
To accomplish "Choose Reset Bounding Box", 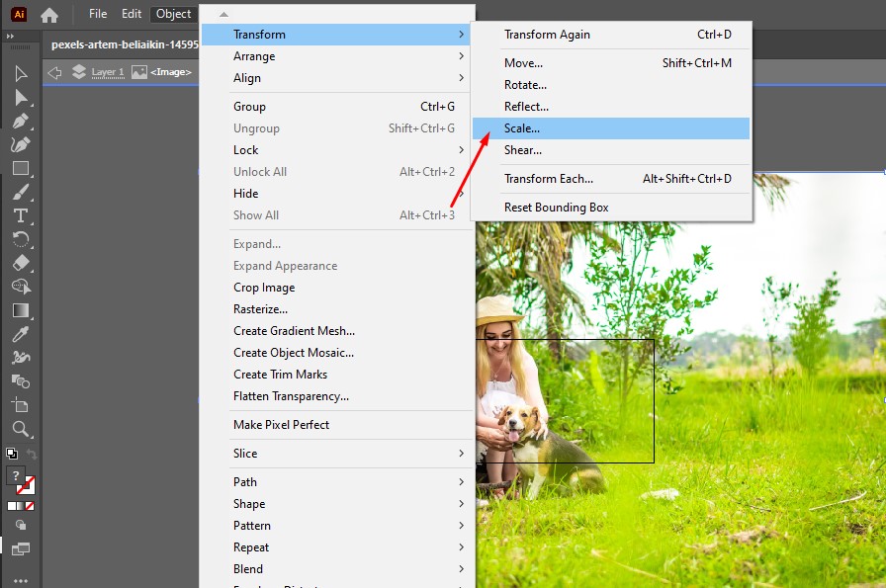I will click(556, 208).
